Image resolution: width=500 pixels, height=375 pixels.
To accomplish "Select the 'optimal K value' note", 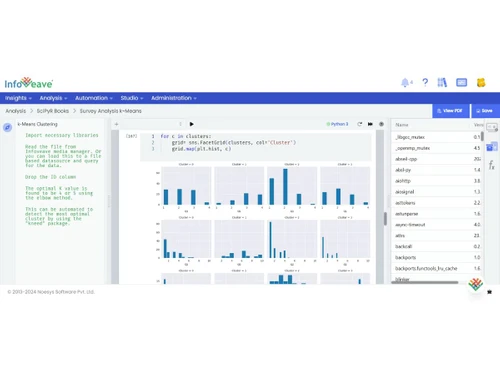I will click(59, 193).
